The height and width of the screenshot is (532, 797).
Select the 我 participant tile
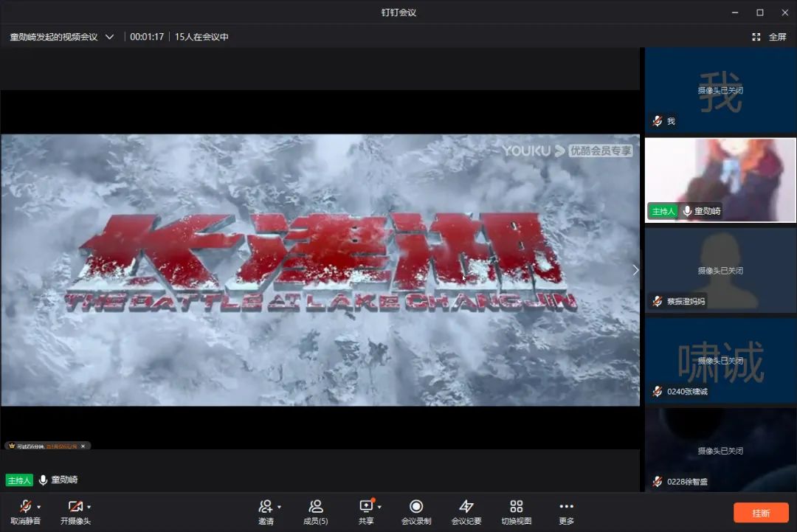point(720,91)
